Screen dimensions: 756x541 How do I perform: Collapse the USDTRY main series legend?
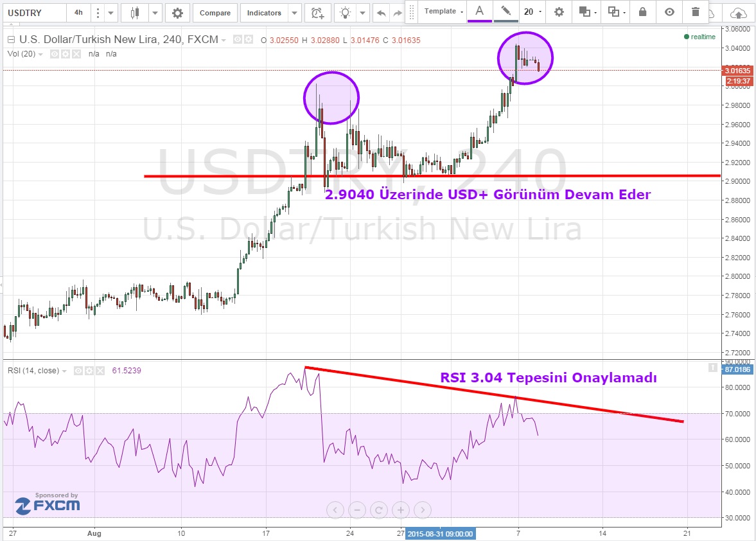pos(11,40)
